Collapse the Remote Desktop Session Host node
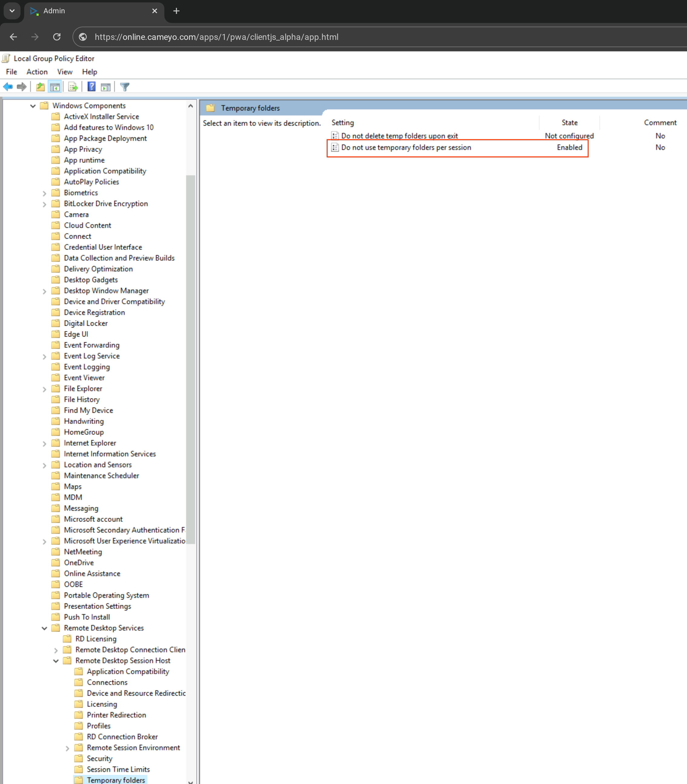 (x=56, y=661)
